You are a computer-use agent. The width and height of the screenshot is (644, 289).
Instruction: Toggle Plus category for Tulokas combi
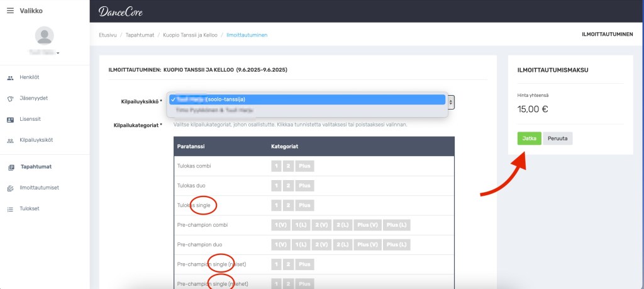coord(304,166)
